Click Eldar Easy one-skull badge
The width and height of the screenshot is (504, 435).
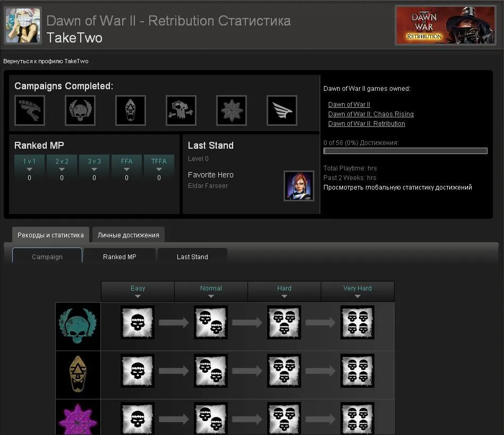pos(138,371)
